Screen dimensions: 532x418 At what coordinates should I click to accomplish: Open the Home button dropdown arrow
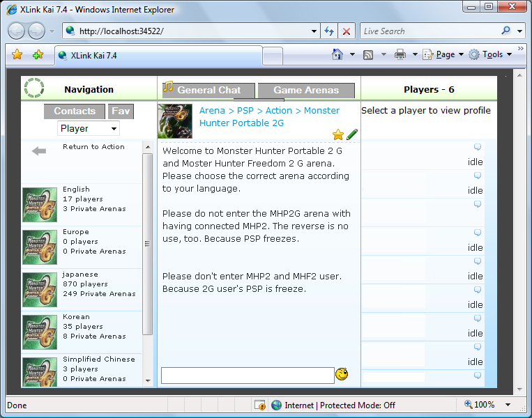pyautogui.click(x=352, y=54)
